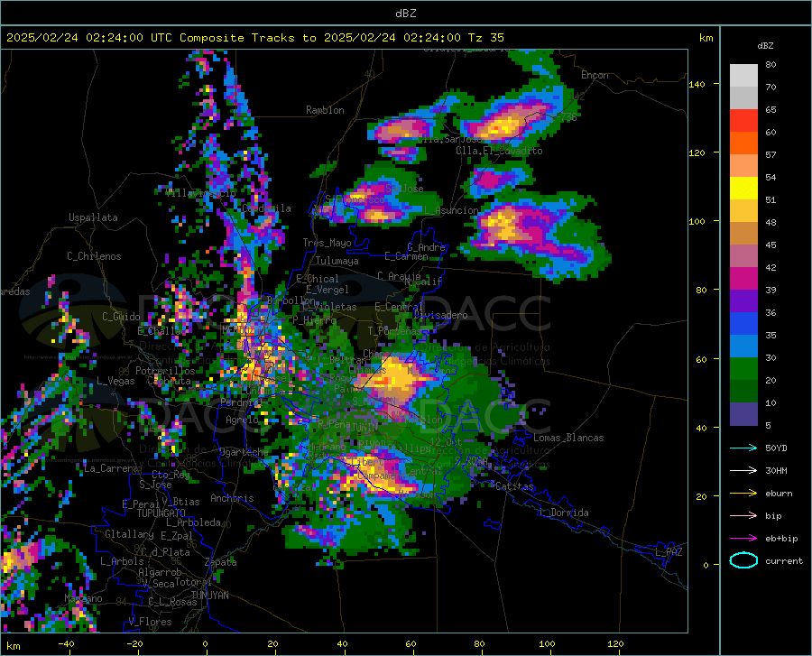The image size is (812, 656).
Task: Click the legend dBZ heading above color scale
Action: tap(765, 45)
